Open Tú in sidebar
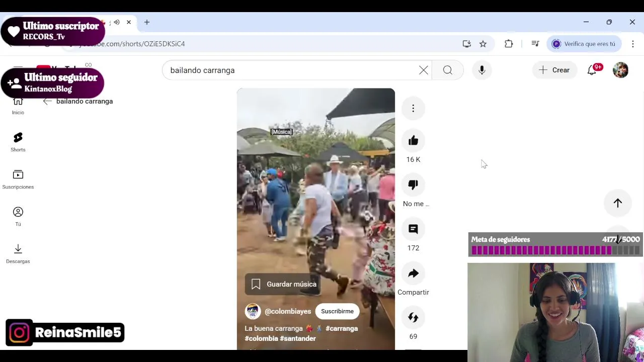The image size is (644, 362). pyautogui.click(x=18, y=217)
